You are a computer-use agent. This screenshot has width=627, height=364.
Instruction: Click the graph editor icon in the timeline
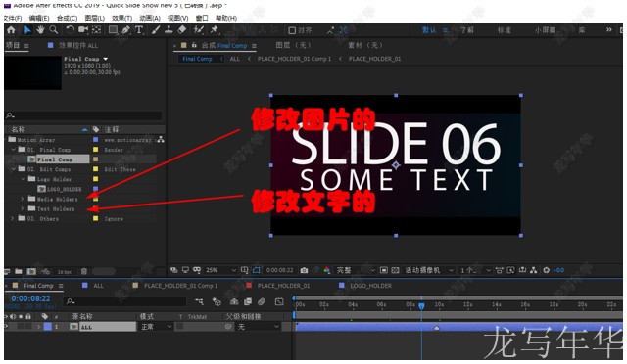pos(279,301)
